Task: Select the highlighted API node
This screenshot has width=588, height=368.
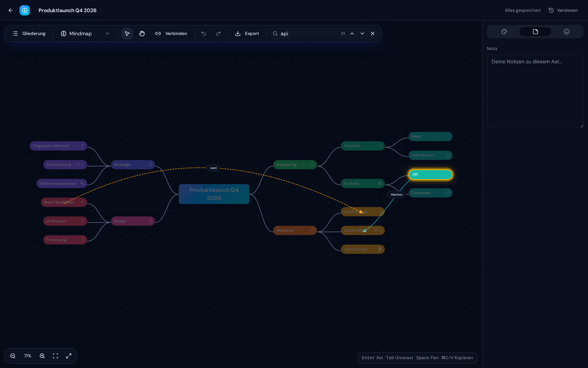Action: coord(430,174)
